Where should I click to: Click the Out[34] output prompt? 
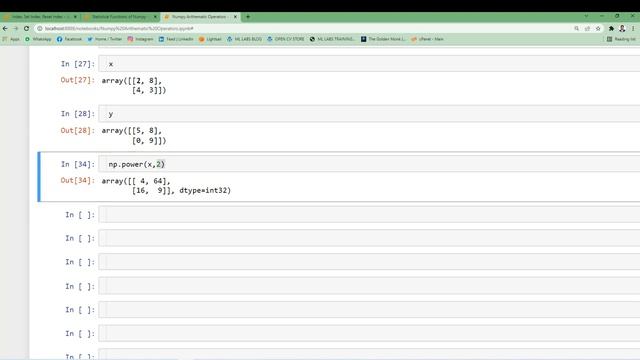78,180
